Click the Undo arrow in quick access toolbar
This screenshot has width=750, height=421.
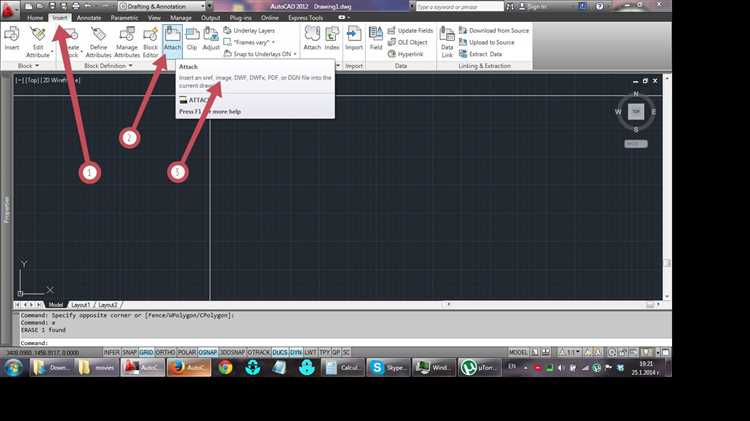tap(88, 6)
